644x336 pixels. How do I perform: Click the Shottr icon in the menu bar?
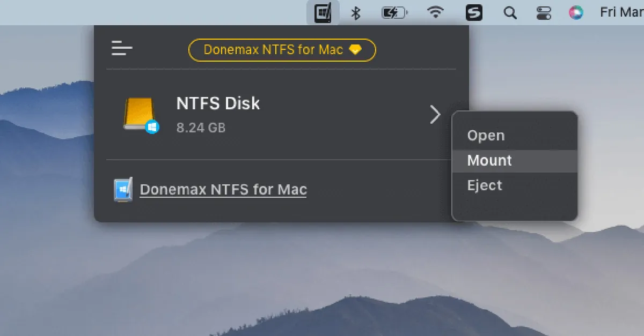point(474,12)
